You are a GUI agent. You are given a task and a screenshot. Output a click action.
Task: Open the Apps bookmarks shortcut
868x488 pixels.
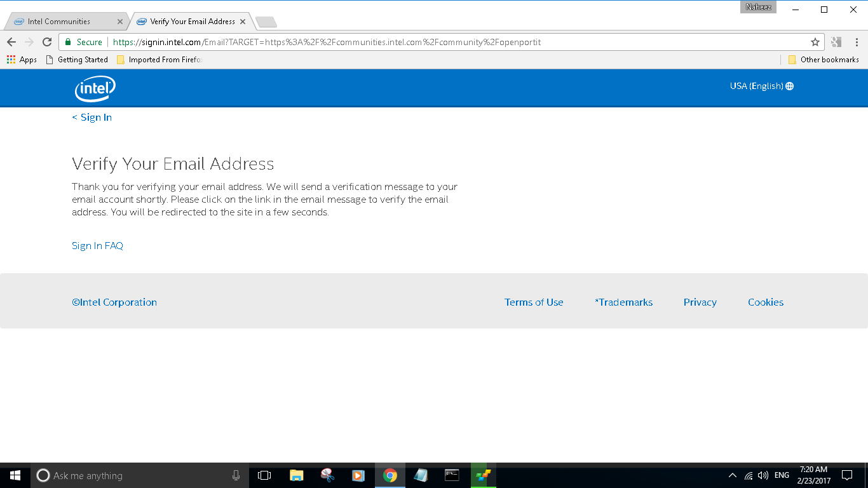22,60
